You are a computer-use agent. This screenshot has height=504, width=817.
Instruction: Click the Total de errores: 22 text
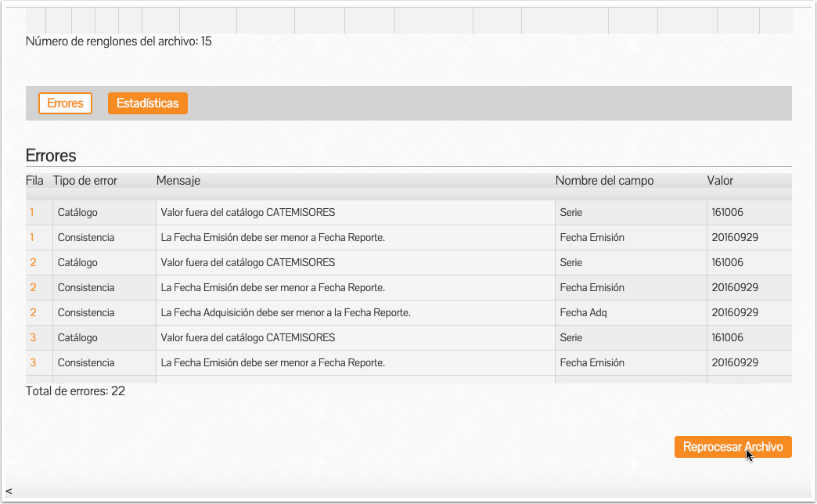tap(75, 391)
